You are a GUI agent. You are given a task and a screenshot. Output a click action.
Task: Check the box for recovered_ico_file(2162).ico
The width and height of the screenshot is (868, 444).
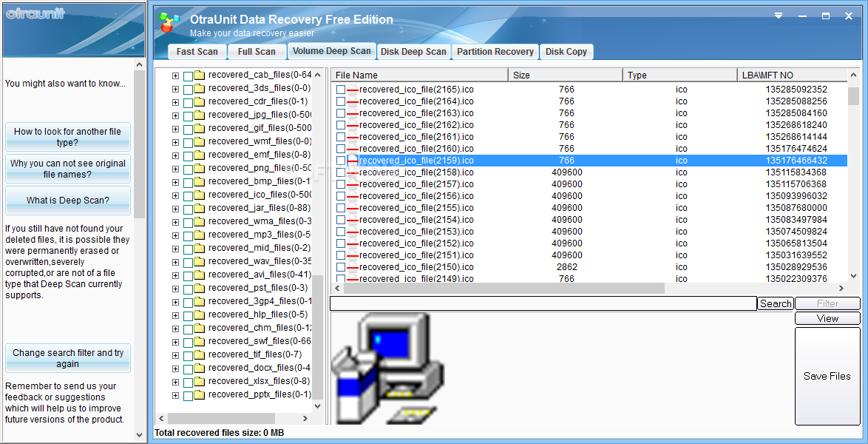click(x=340, y=125)
